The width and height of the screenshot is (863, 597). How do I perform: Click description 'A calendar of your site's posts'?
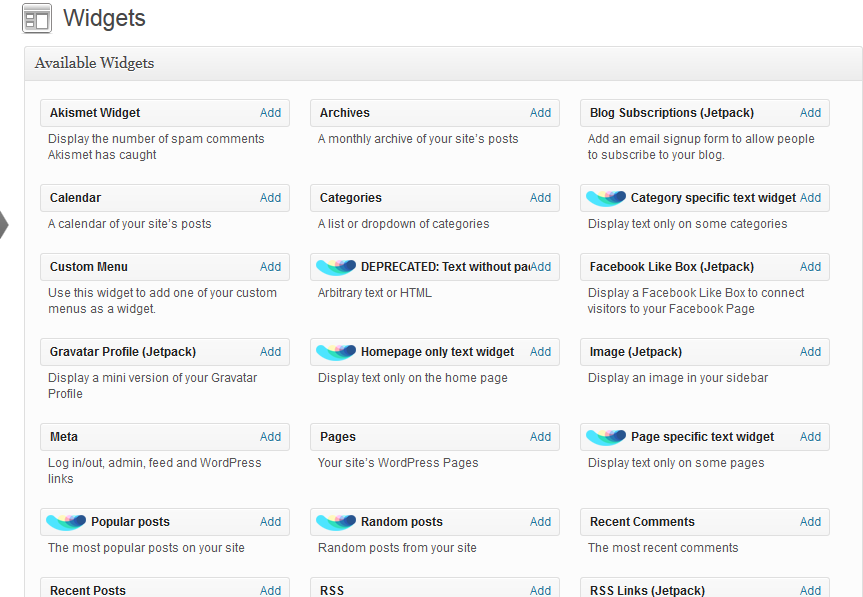(130, 224)
